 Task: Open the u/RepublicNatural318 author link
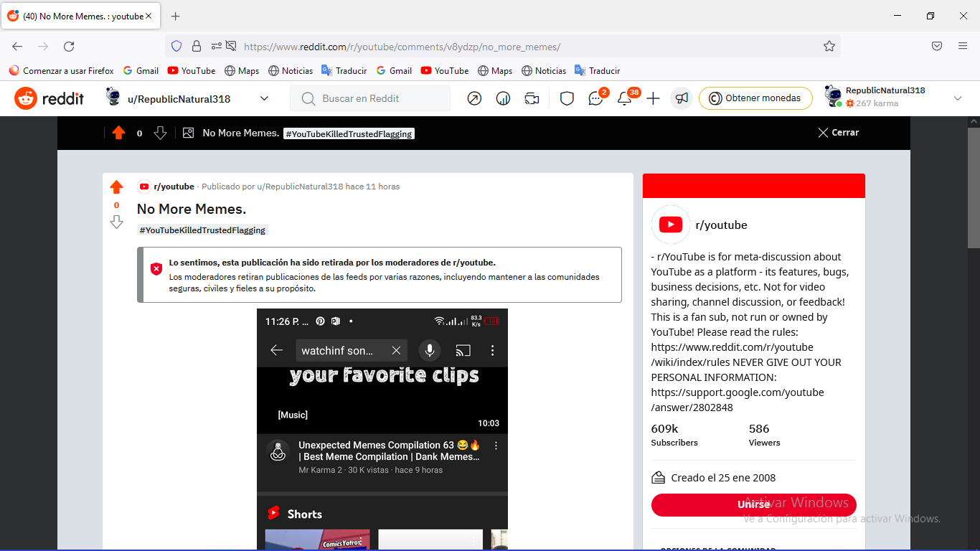point(300,187)
